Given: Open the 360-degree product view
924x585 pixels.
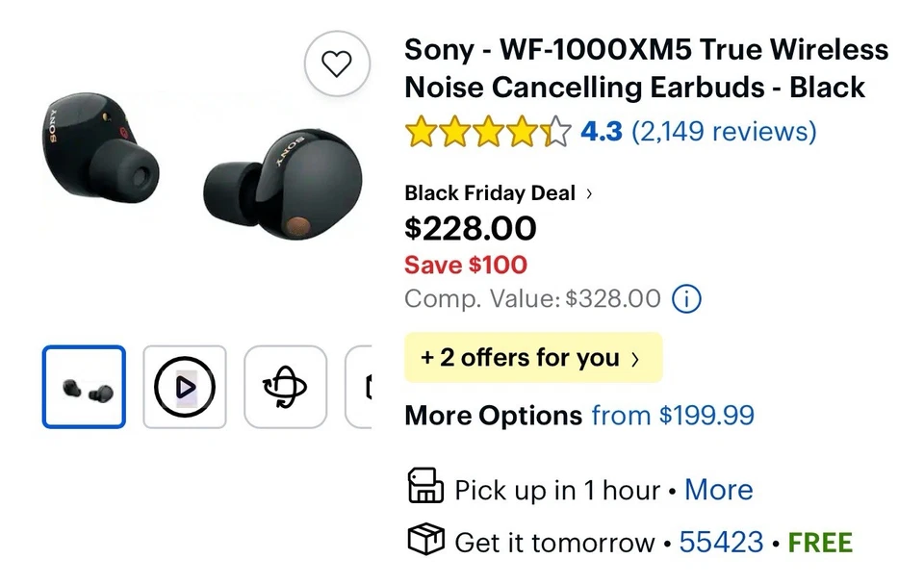Looking at the screenshot, I should [x=284, y=386].
